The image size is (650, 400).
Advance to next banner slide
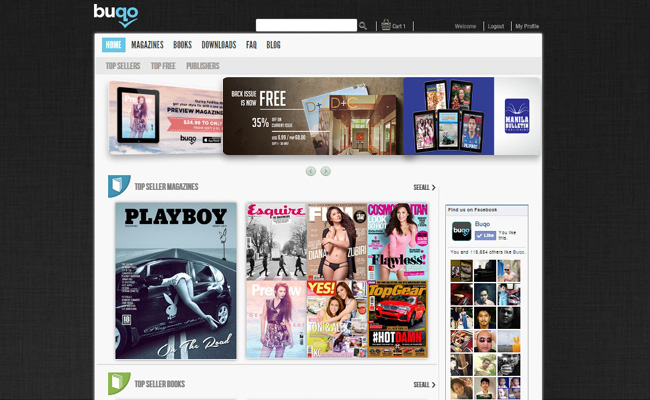325,171
